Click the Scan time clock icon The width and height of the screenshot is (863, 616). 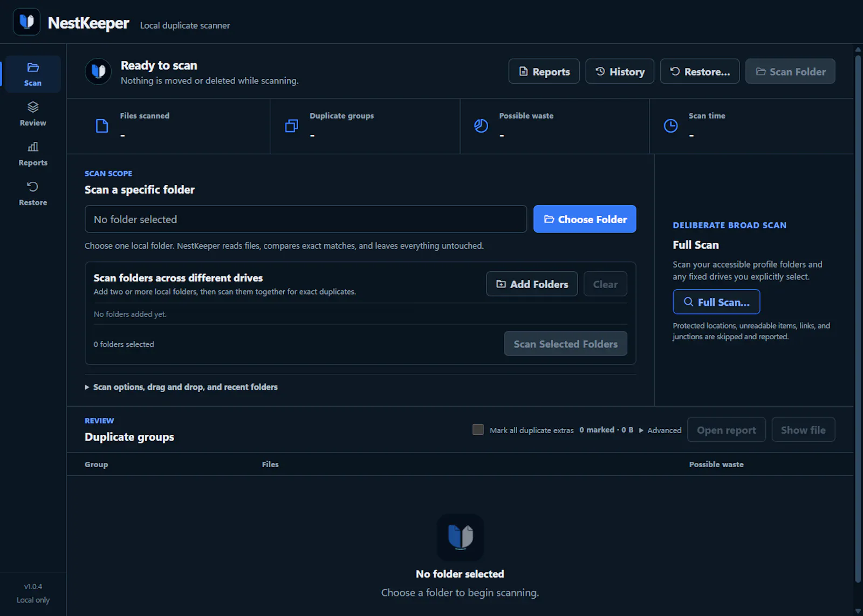point(670,126)
